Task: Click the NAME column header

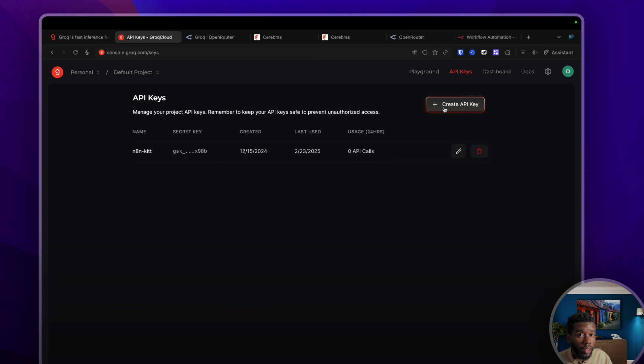Action: [139, 132]
